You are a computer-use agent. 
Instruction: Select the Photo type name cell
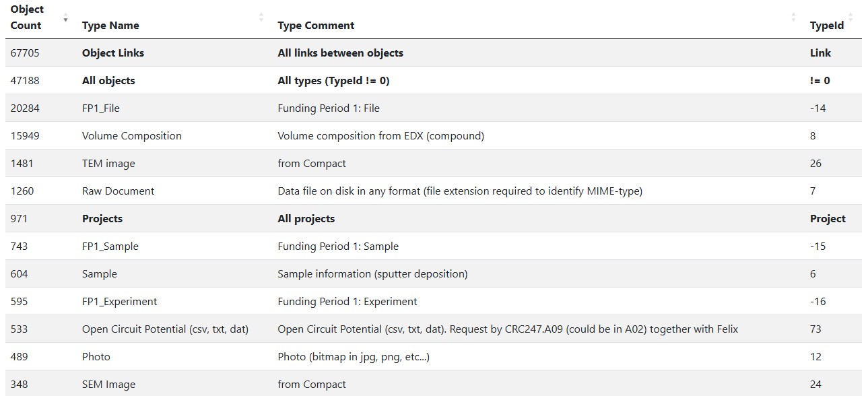(96, 357)
